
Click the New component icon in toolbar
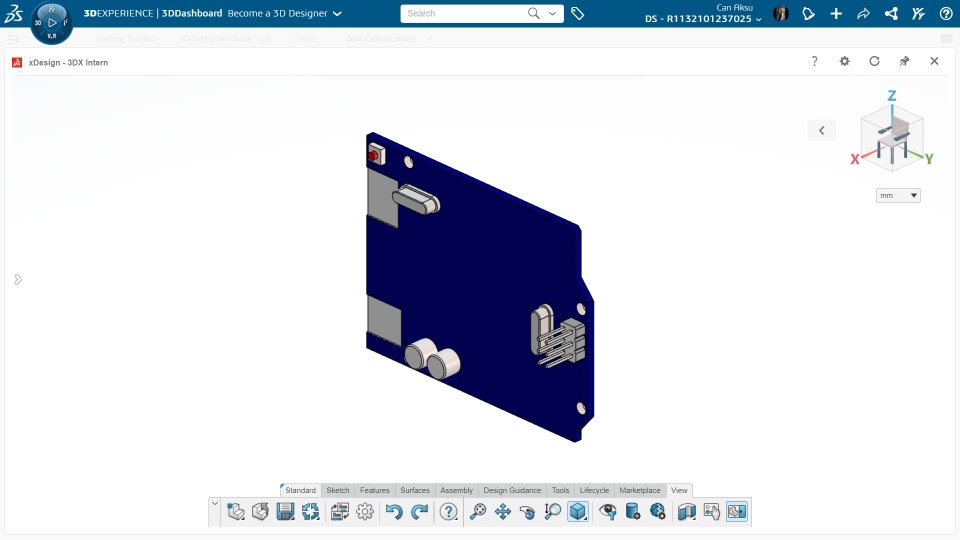point(236,511)
